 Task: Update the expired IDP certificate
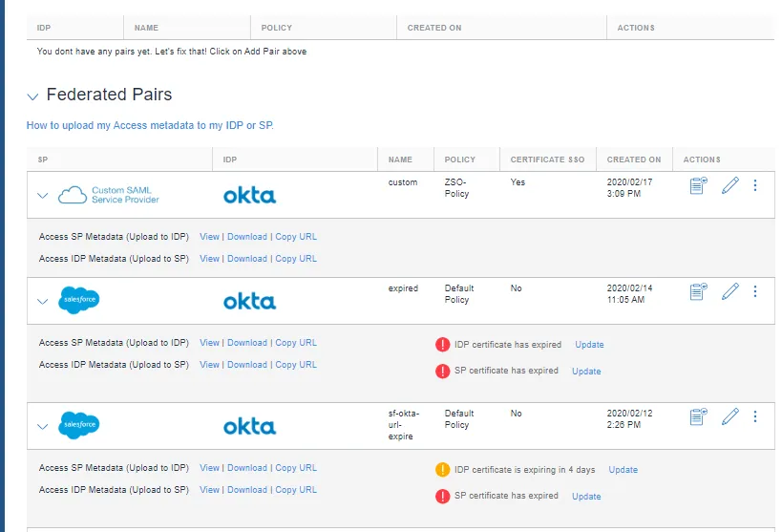tap(589, 345)
